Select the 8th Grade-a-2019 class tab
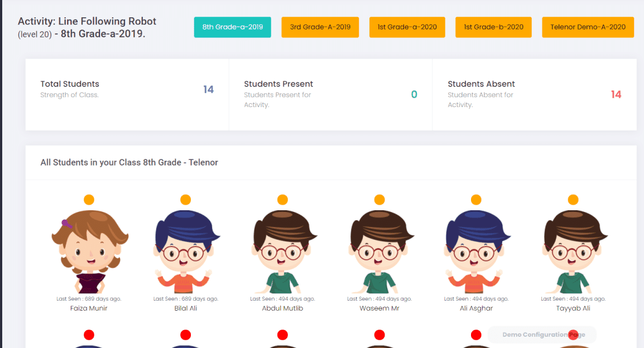Viewport: 644px width, 348px height. coord(232,27)
